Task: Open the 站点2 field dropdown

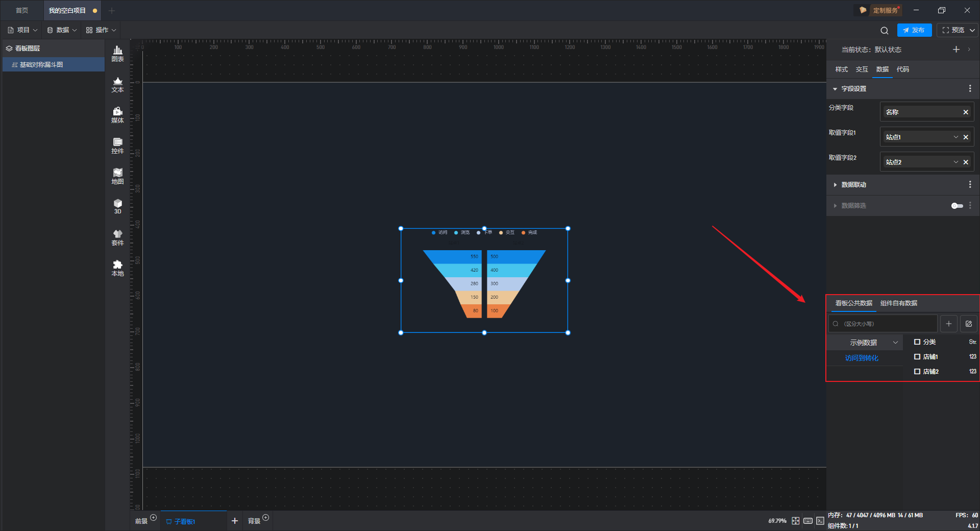Action: click(x=956, y=162)
